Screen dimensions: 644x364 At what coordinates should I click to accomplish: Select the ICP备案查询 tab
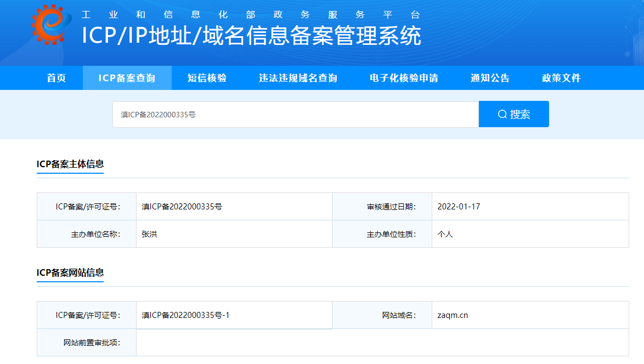click(127, 78)
